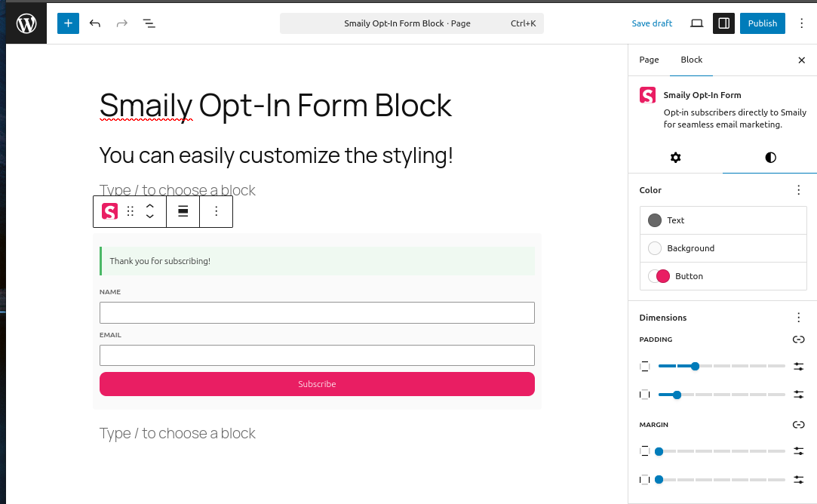Open the desktop preview view icon
Viewport: 817px width, 504px height.
coord(697,23)
